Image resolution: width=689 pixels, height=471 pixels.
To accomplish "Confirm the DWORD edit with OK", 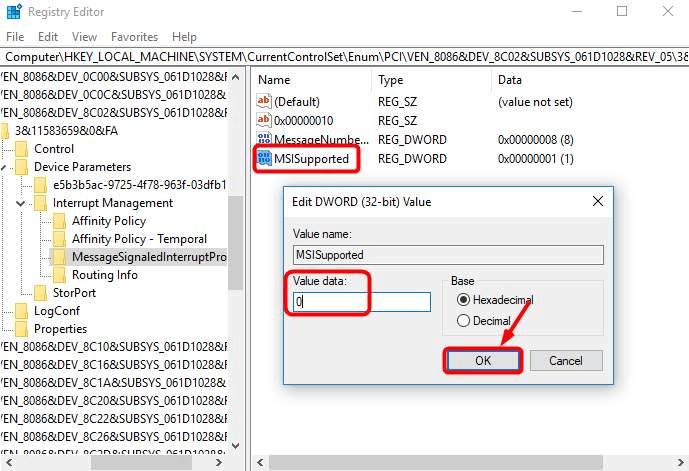I will tap(483, 360).
